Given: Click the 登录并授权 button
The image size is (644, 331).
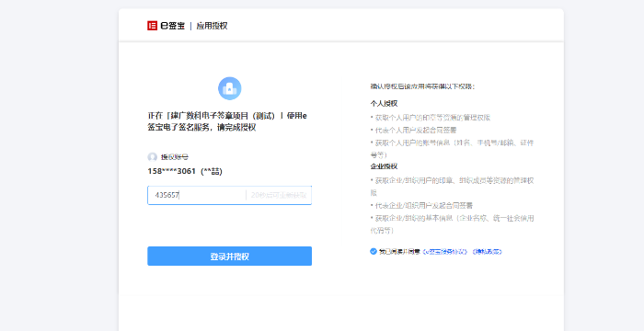Looking at the screenshot, I should click(x=230, y=257).
